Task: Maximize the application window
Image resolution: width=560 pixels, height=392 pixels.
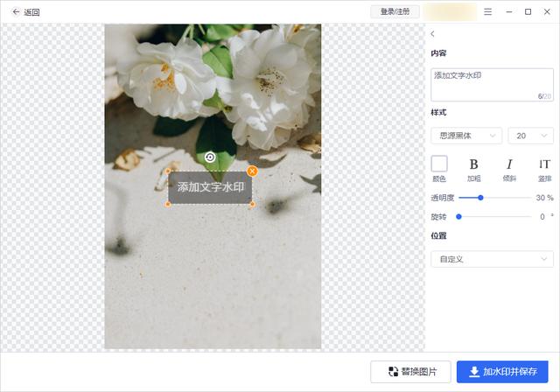Action: coord(528,11)
